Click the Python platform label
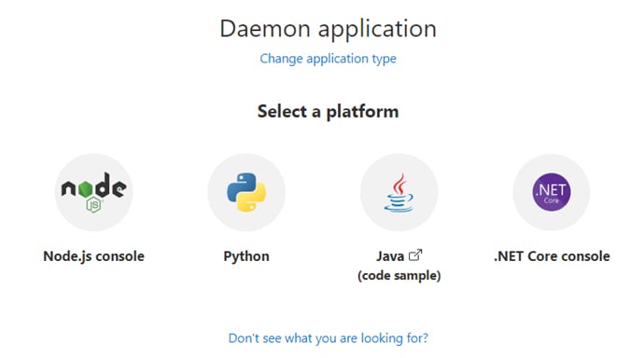Viewport: 644px width, 358px height. click(246, 256)
